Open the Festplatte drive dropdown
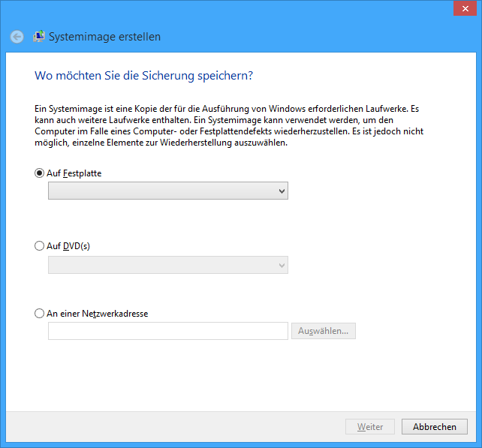Image resolution: width=482 pixels, height=448 pixels. 168,191
